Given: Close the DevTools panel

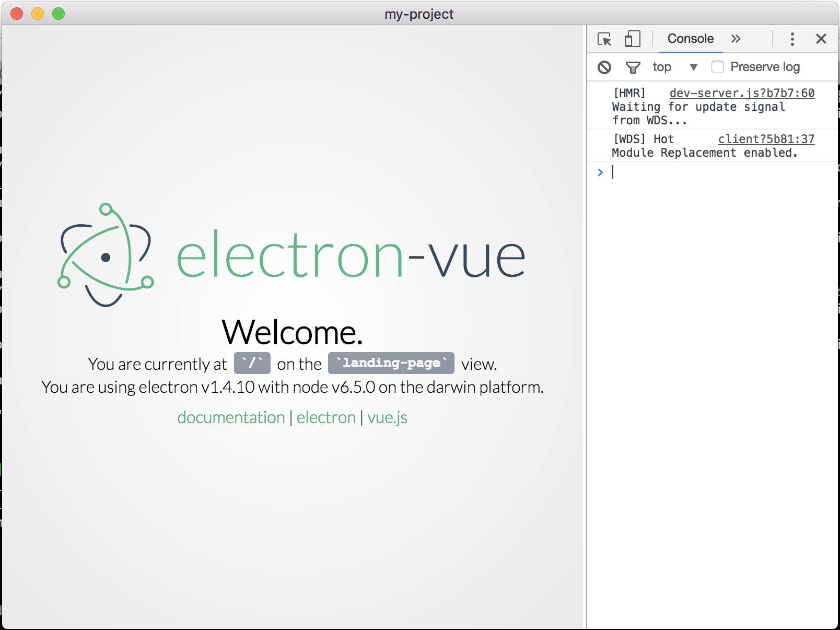Looking at the screenshot, I should [x=821, y=39].
